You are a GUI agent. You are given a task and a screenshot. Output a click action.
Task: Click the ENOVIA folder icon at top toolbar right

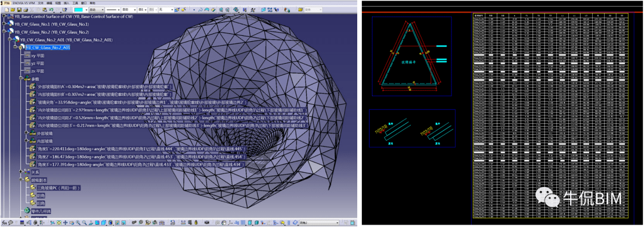(300, 10)
